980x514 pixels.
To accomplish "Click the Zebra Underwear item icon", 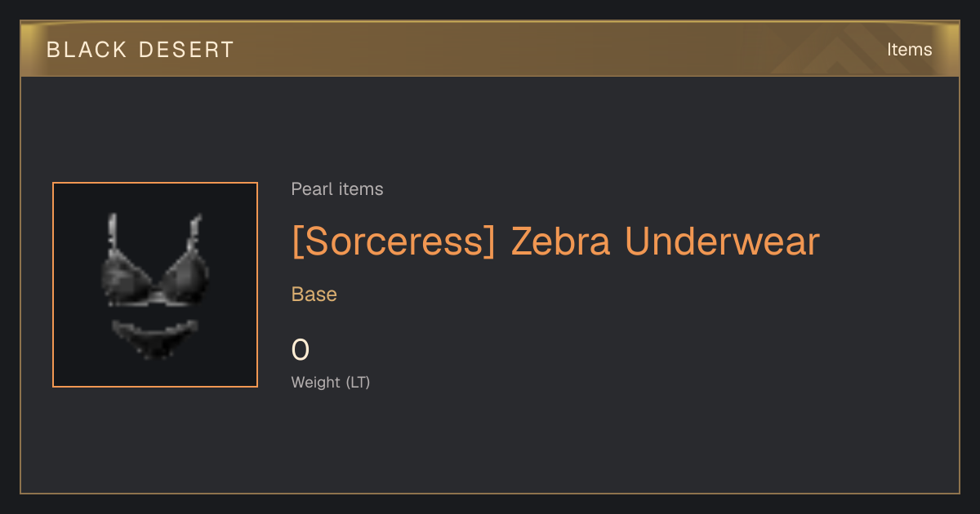I will 155,285.
